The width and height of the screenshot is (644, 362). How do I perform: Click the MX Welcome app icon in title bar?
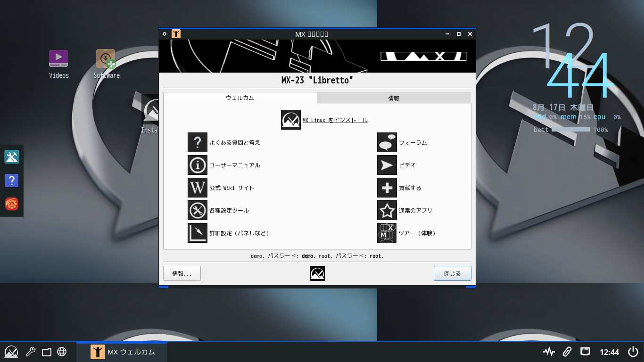176,34
